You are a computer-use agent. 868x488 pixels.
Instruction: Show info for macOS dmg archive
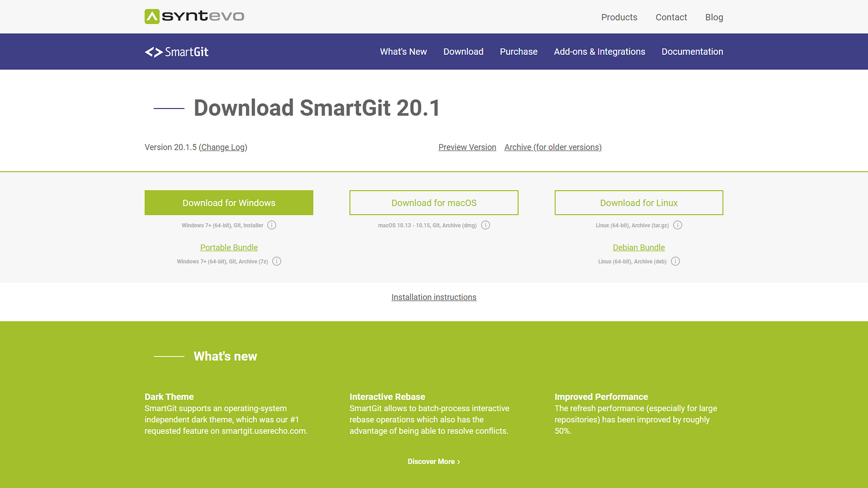click(x=485, y=225)
